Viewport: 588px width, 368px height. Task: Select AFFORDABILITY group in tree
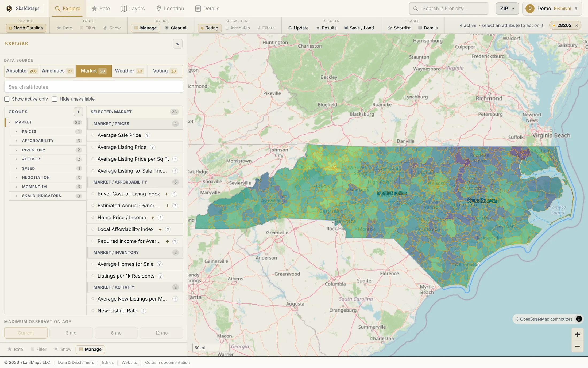point(47,141)
